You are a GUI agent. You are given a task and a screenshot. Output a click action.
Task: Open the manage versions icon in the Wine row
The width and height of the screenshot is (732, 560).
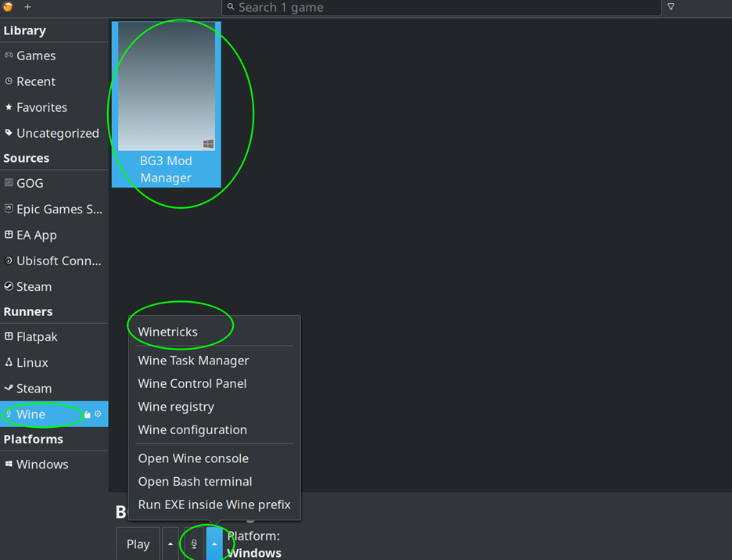[x=88, y=415]
